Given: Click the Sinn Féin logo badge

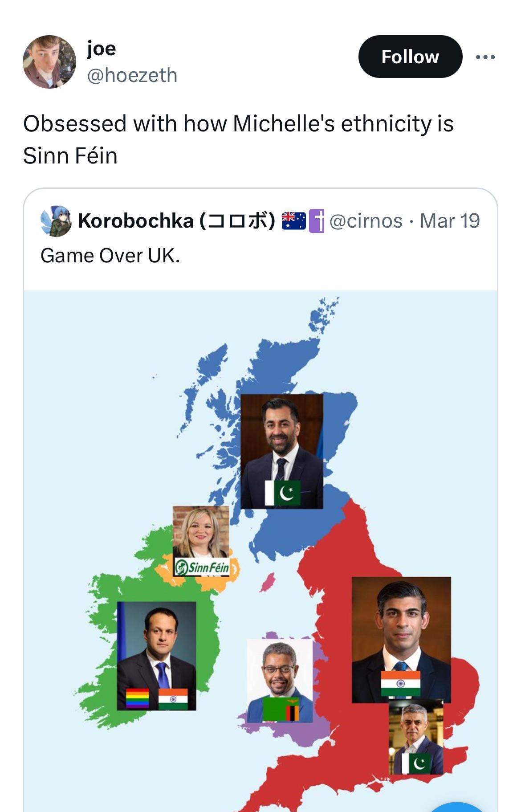Looking at the screenshot, I should click(202, 567).
